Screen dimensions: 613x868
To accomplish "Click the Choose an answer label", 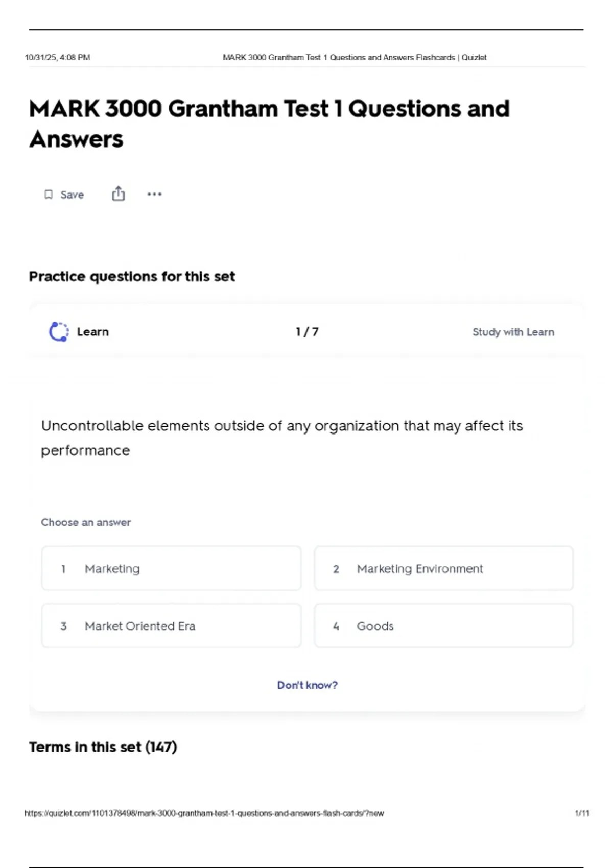I will [x=86, y=522].
